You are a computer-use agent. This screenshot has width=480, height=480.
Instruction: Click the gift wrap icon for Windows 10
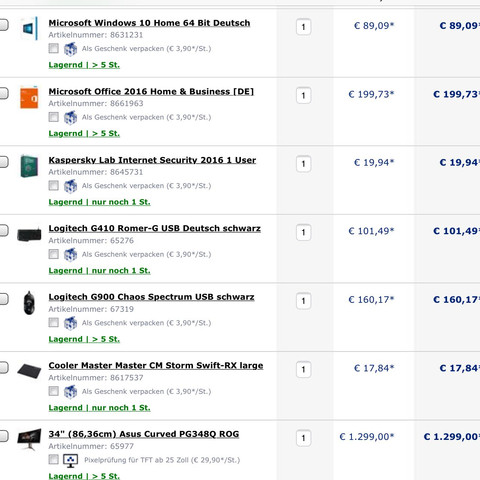(70, 49)
